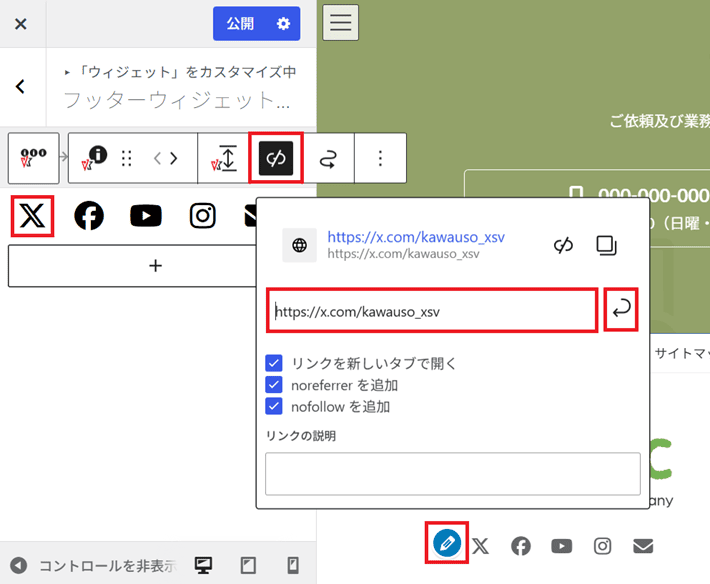Click the block type info icon

point(94,158)
